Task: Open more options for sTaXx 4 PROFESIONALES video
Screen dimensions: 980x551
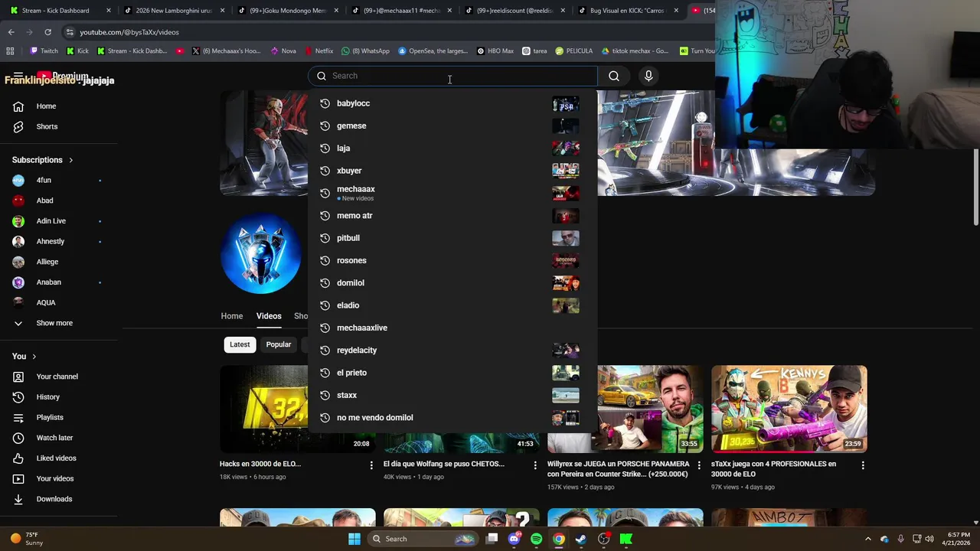Action: pyautogui.click(x=863, y=465)
